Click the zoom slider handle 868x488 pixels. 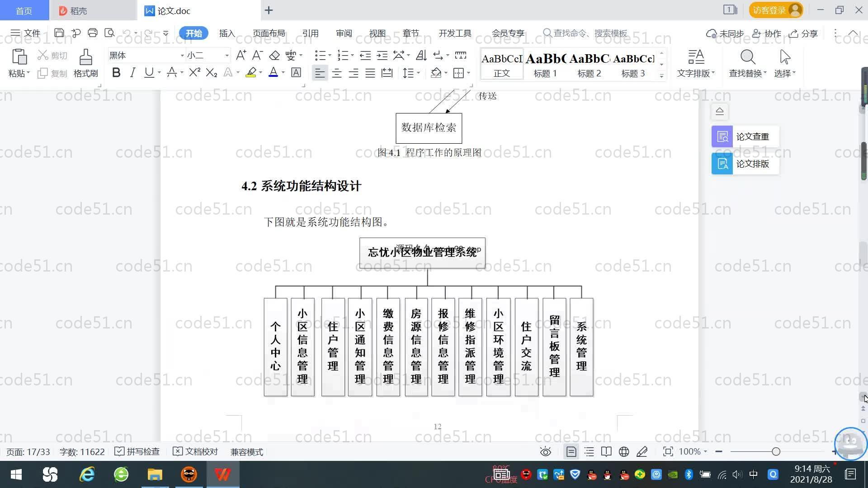776,451
